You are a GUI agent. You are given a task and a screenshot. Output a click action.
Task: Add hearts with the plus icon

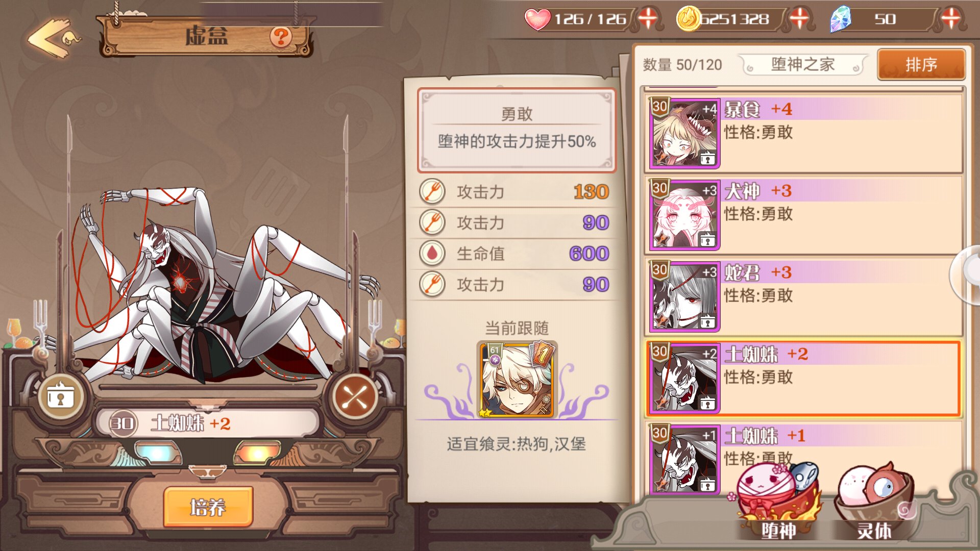[648, 19]
